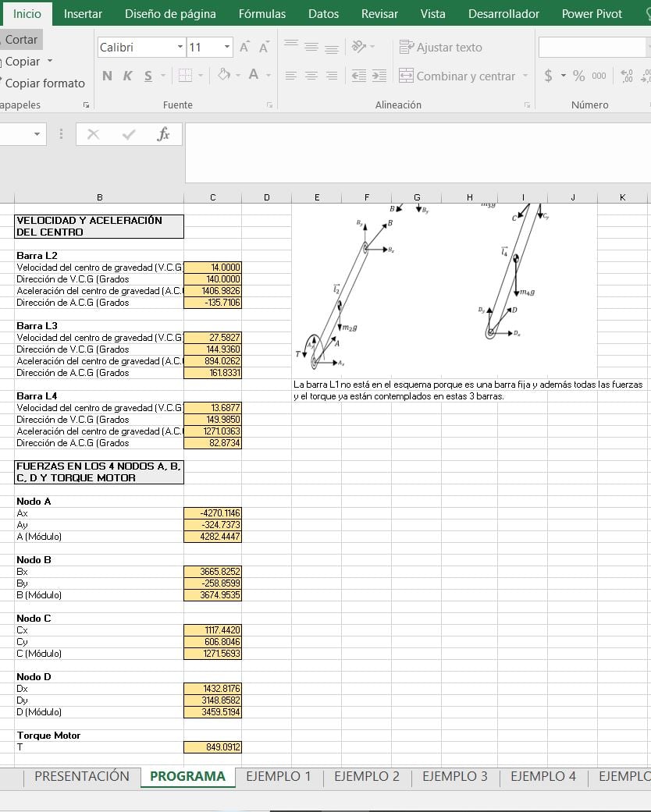Center text horizontally

pyautogui.click(x=311, y=76)
